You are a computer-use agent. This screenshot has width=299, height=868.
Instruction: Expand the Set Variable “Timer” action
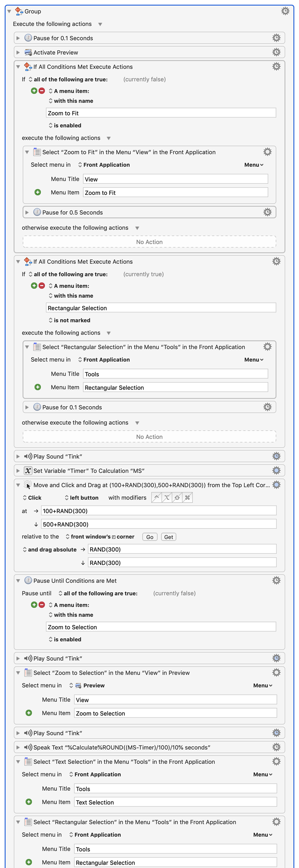pos(18,471)
